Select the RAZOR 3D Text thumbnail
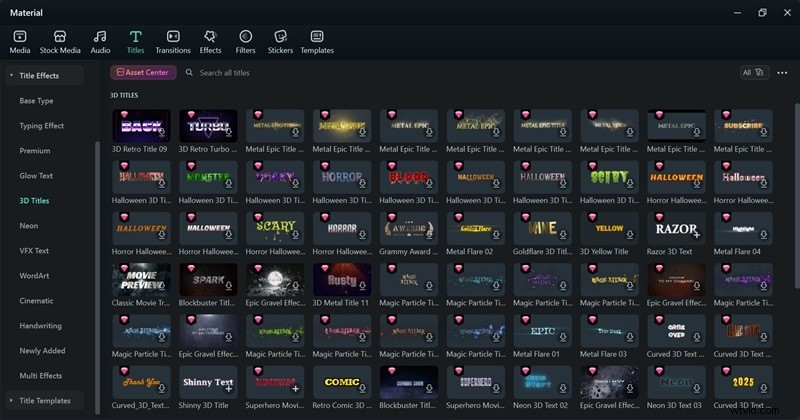The width and height of the screenshot is (800, 420). coord(676,228)
